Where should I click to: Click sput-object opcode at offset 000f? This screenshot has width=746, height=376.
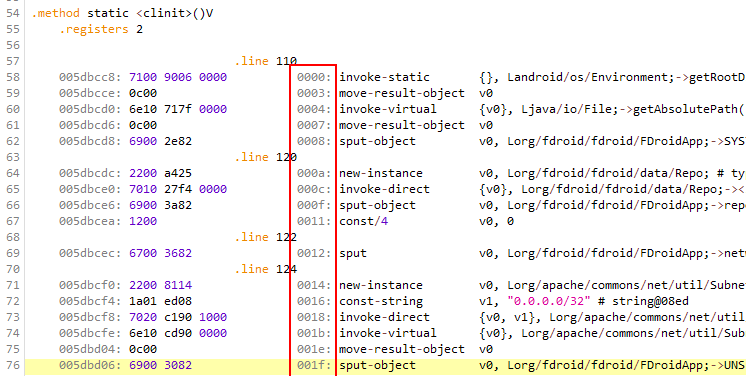coord(377,205)
